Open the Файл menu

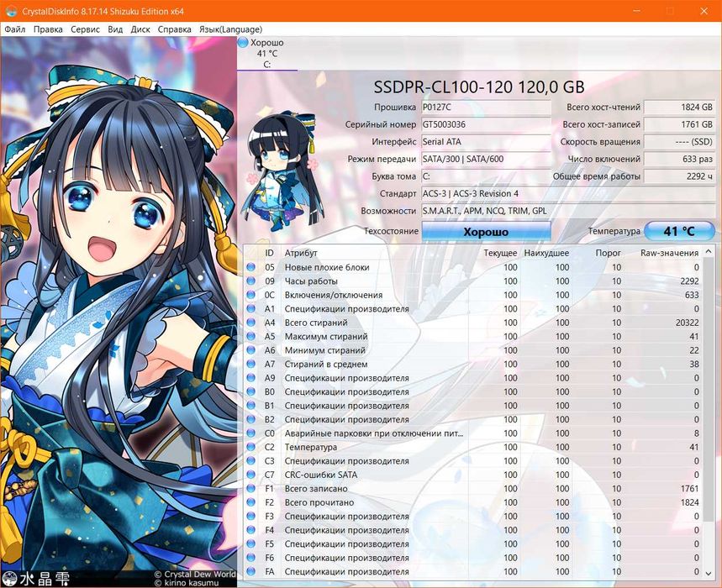coord(15,29)
